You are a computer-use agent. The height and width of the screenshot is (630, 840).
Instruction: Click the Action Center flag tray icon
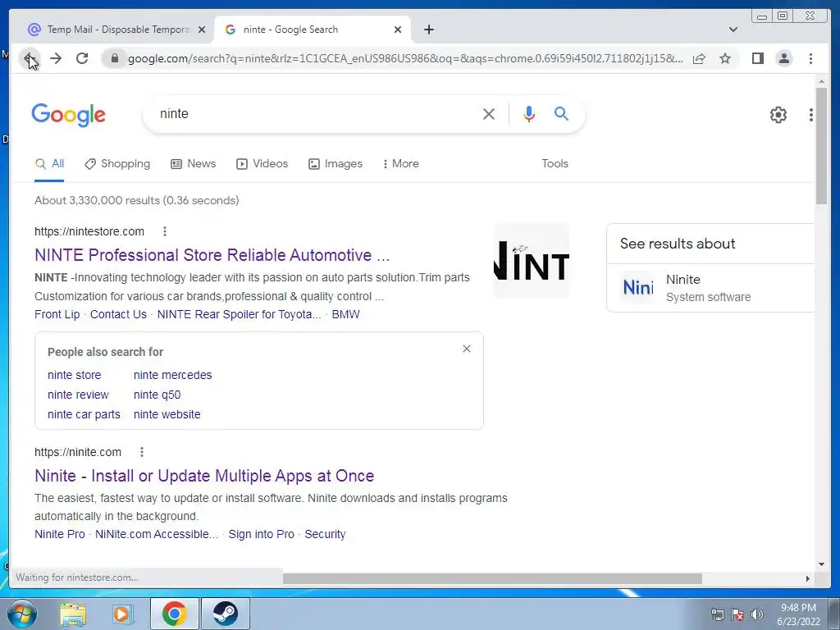click(x=737, y=614)
